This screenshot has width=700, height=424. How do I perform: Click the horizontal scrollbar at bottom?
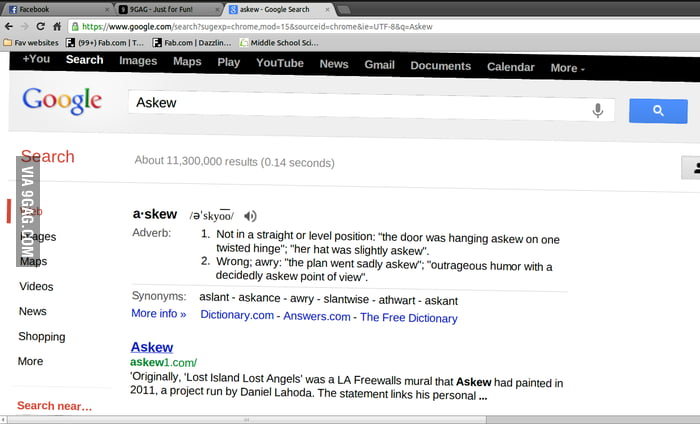tap(246, 420)
